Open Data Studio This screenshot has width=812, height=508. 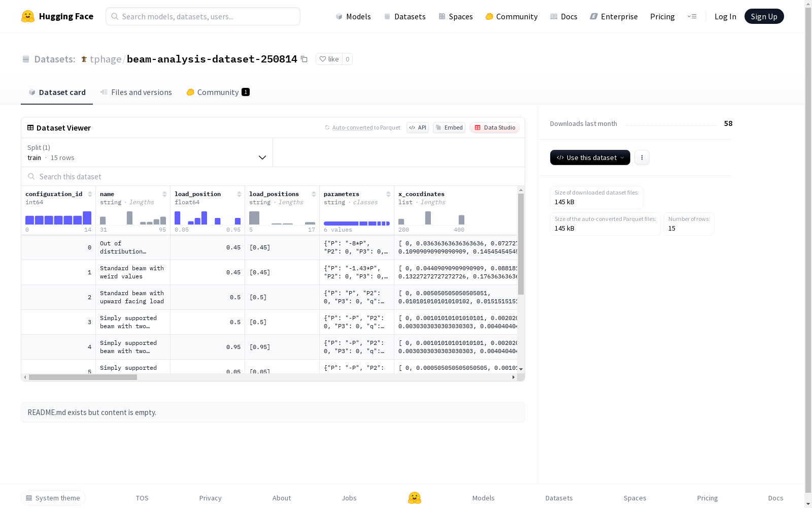[x=494, y=128]
